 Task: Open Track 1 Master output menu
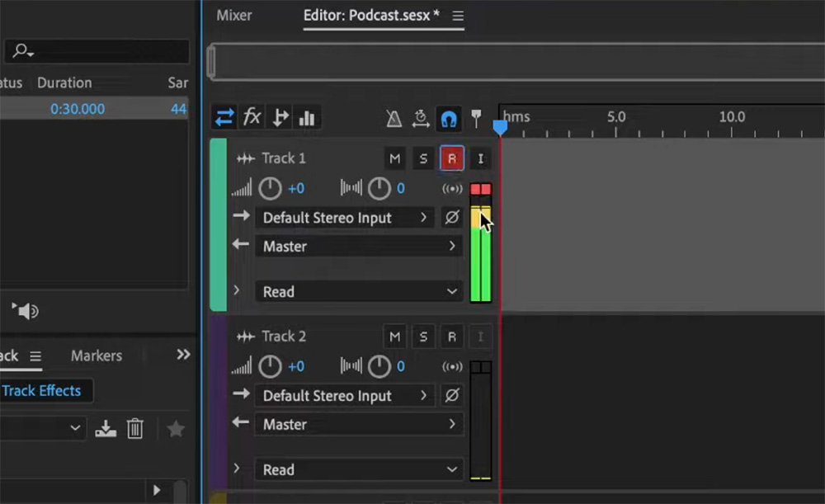[x=359, y=246]
